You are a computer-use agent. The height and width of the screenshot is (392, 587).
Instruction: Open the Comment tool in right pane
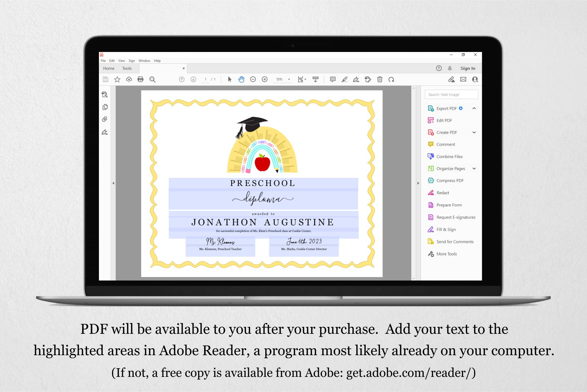tap(445, 144)
